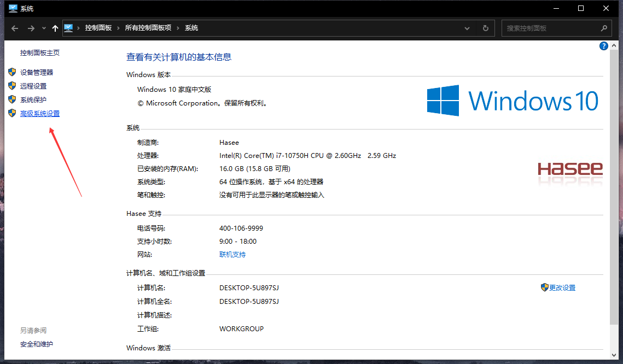Click the scrollbar down arrow
This screenshot has width=623, height=364.
[614, 355]
